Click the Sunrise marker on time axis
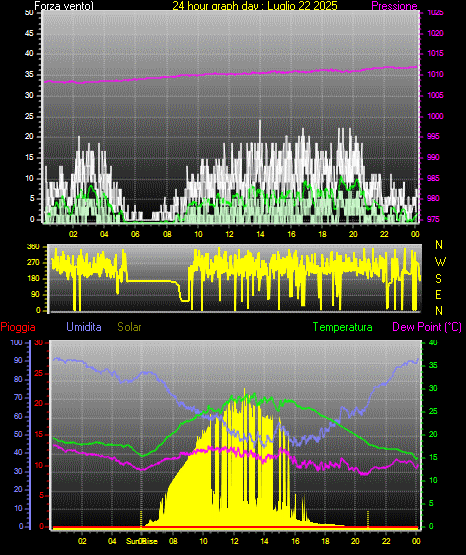466x555 pixels. click(142, 541)
